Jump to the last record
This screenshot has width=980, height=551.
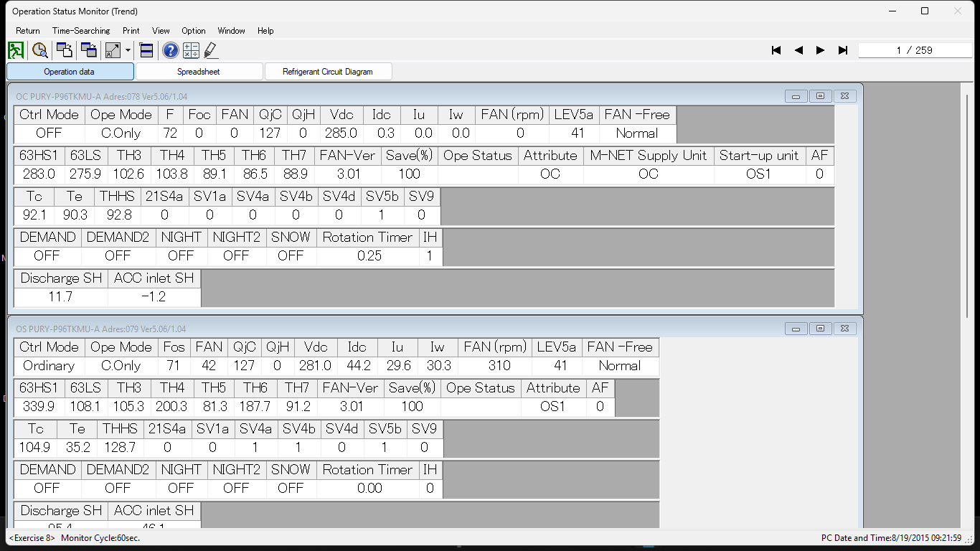click(x=843, y=50)
